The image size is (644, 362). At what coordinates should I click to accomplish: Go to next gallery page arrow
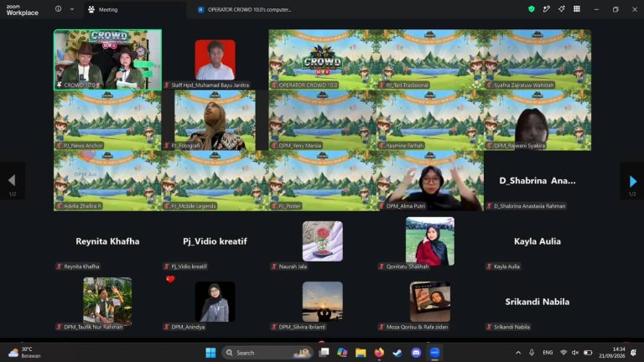click(x=632, y=181)
